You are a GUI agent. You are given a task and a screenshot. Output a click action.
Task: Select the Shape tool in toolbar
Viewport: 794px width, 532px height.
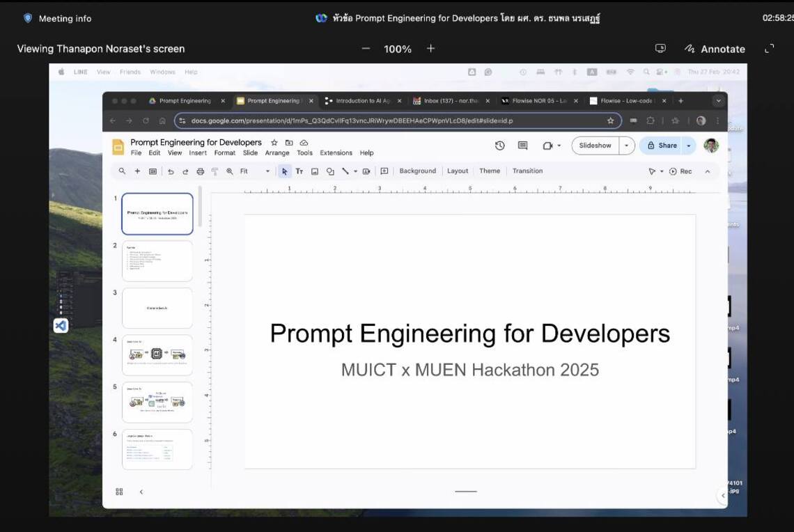pos(330,171)
